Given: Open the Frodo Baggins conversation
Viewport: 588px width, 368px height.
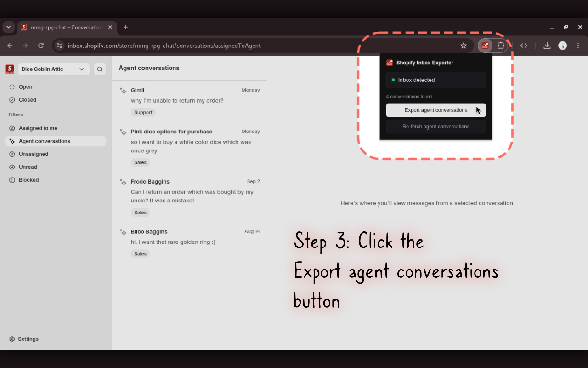Looking at the screenshot, I should pos(189,197).
